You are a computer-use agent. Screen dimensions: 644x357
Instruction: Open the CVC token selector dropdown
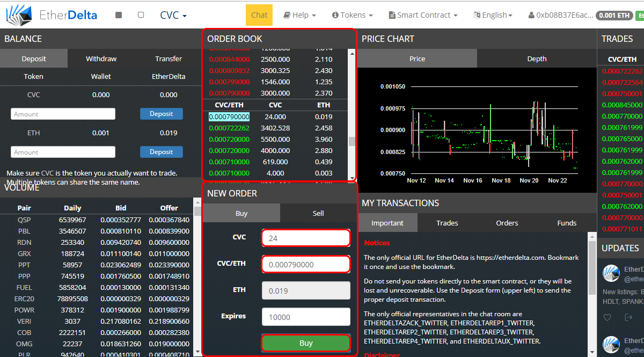(x=173, y=15)
